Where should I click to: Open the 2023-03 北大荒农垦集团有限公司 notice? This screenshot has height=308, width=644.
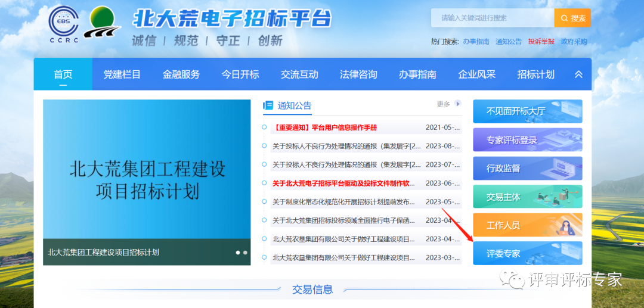[x=344, y=257]
